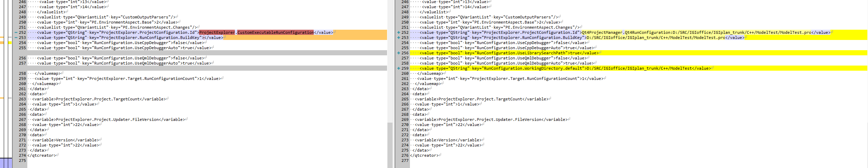Click plus marker on right line 253

point(399,38)
